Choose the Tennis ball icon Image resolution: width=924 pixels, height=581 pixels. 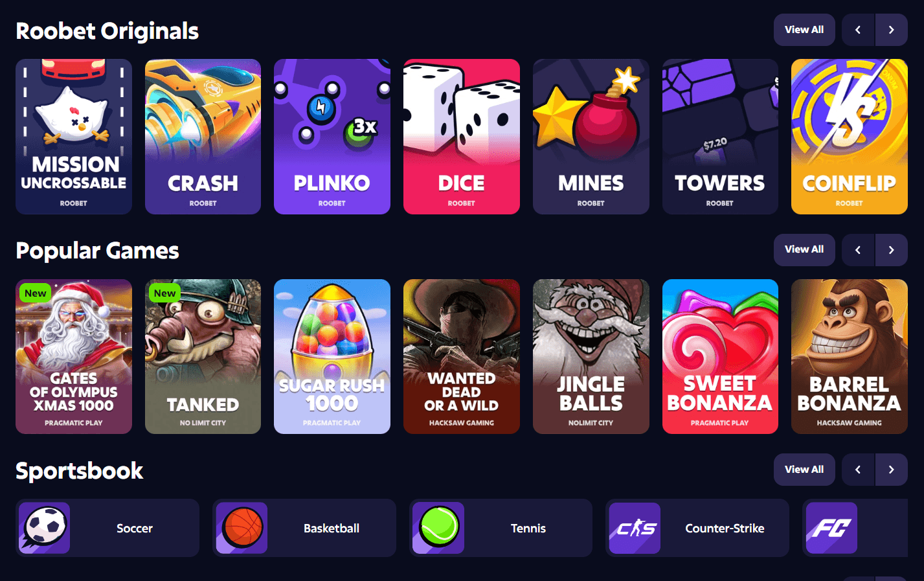(x=438, y=528)
